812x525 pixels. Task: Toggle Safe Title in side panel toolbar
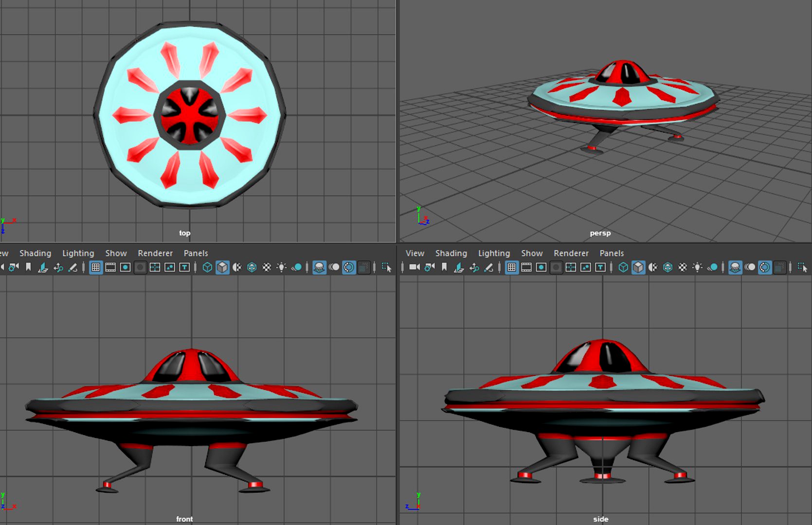(600, 267)
